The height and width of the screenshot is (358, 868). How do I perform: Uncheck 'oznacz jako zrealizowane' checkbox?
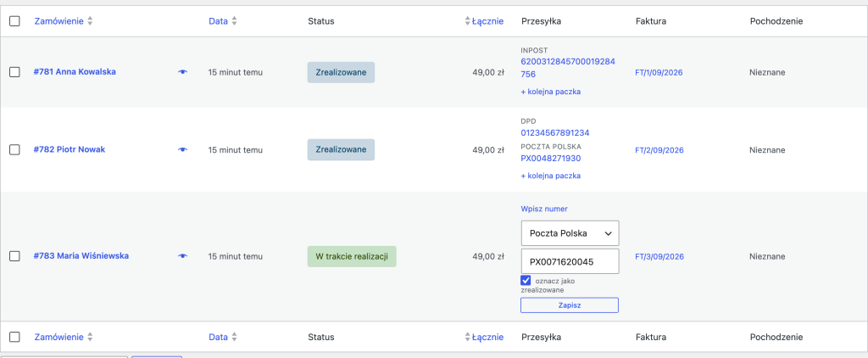click(526, 280)
